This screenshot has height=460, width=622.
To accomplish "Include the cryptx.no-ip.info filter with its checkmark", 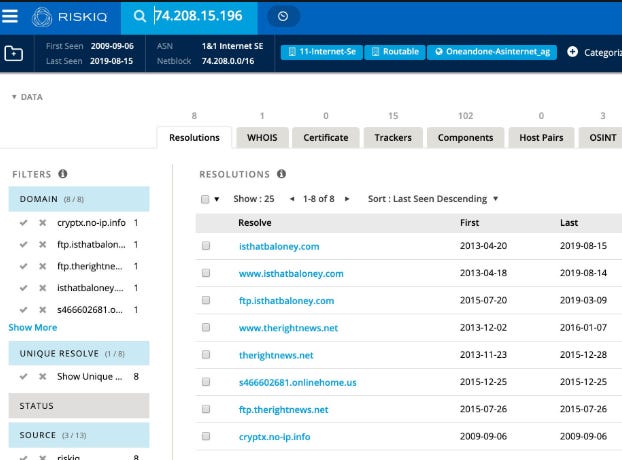I will tap(23, 223).
